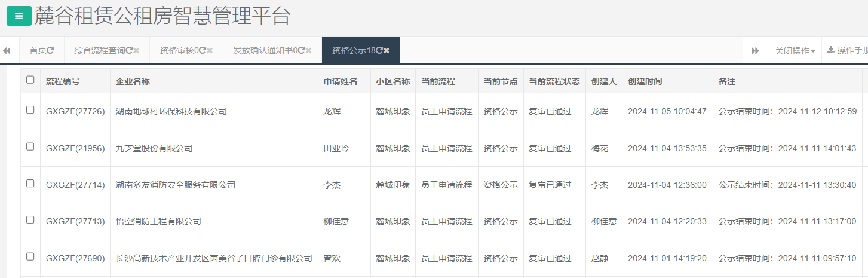
Task: Refresh the 首页 tab via its reload icon
Action: (x=50, y=51)
